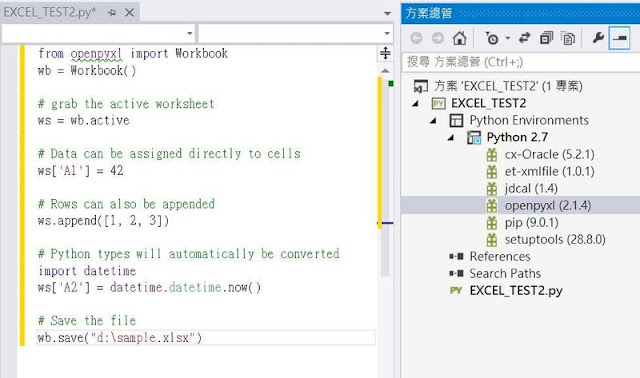Open pending changes filter clock icon
The width and height of the screenshot is (640, 378).
click(492, 38)
